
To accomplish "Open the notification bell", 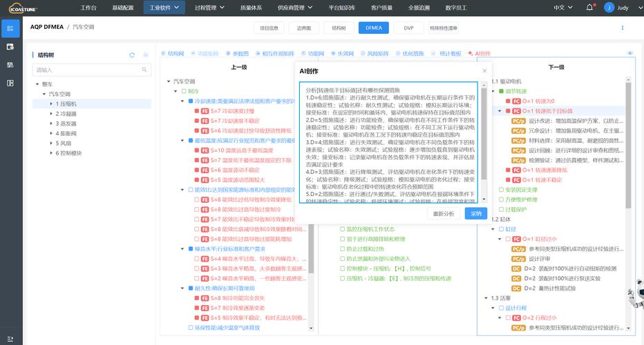I will coord(590,8).
